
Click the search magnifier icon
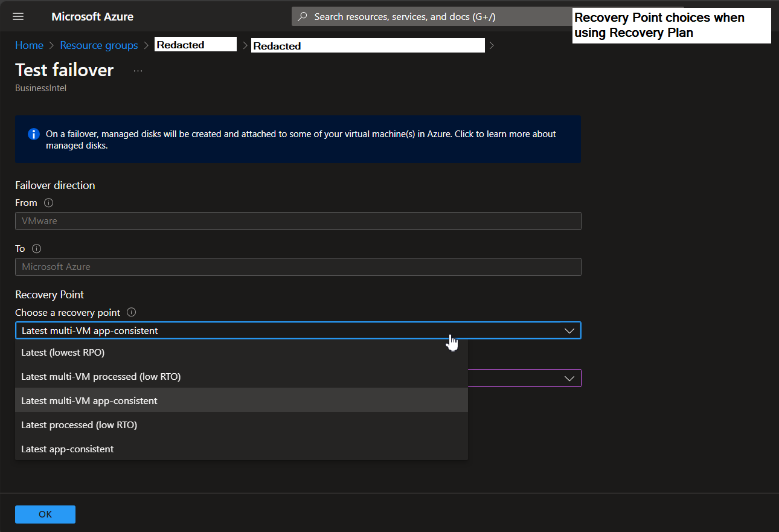coord(303,16)
